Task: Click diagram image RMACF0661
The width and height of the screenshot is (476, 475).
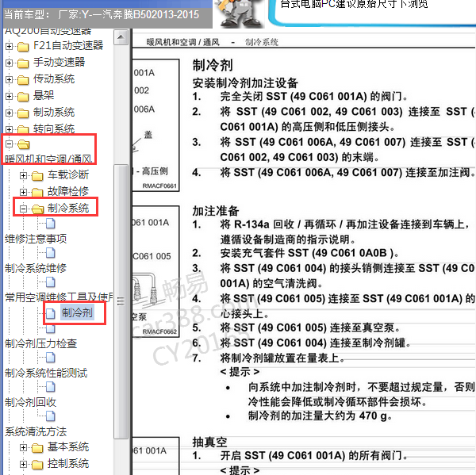Action: click(x=155, y=125)
